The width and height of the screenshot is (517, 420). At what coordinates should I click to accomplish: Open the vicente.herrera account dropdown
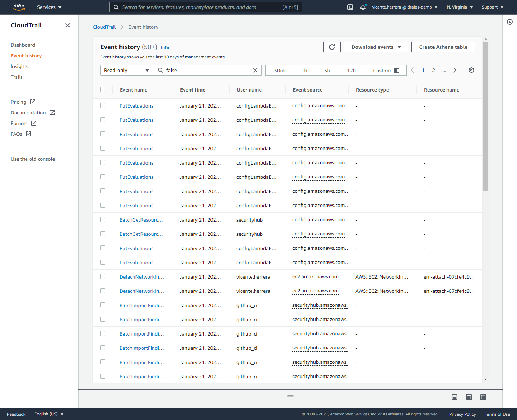405,7
